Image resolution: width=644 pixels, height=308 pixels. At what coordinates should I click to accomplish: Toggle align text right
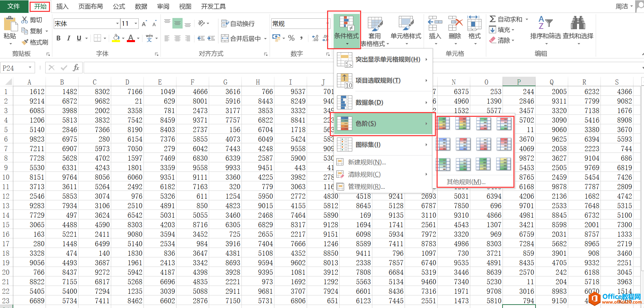coord(188,38)
